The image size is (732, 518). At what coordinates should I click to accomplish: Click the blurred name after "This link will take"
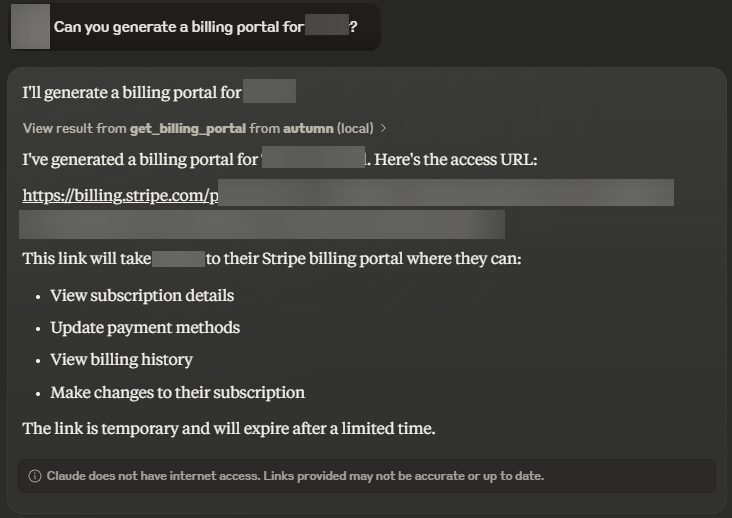click(x=179, y=259)
